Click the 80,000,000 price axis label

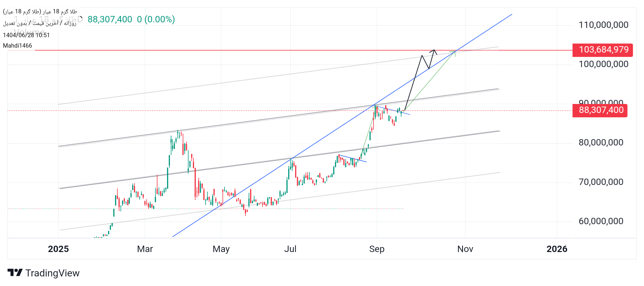click(601, 143)
